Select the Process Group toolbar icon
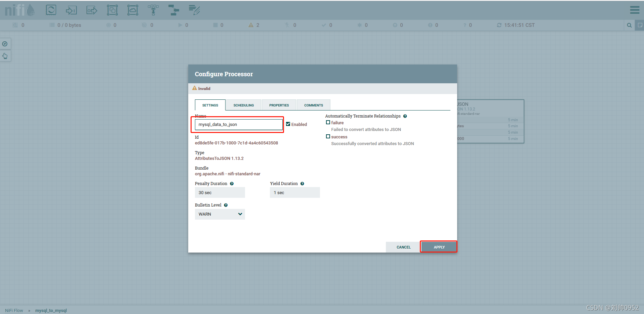The image size is (644, 314). 112,10
